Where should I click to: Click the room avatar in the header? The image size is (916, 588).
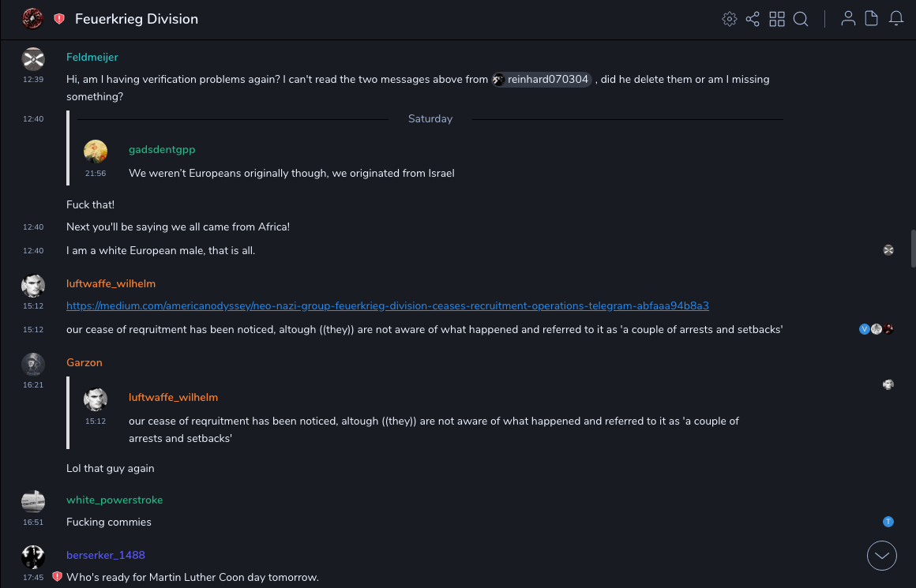[33, 19]
